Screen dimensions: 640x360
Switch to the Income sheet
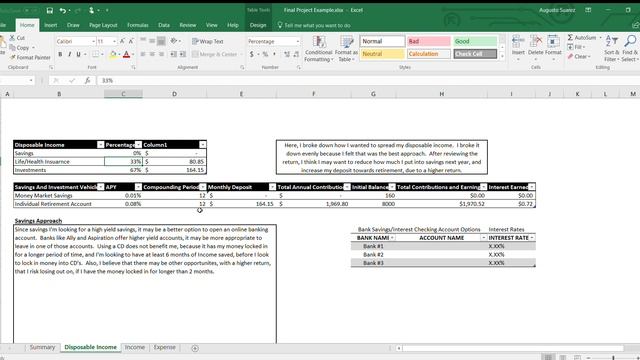point(135,347)
